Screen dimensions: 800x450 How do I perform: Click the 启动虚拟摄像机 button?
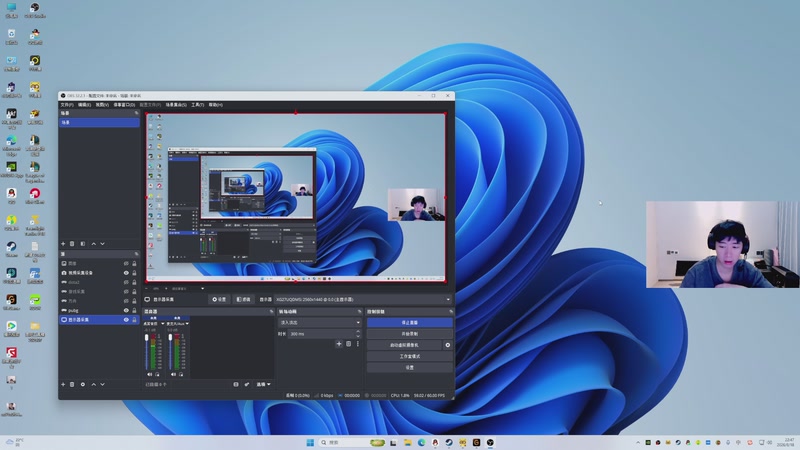point(405,345)
